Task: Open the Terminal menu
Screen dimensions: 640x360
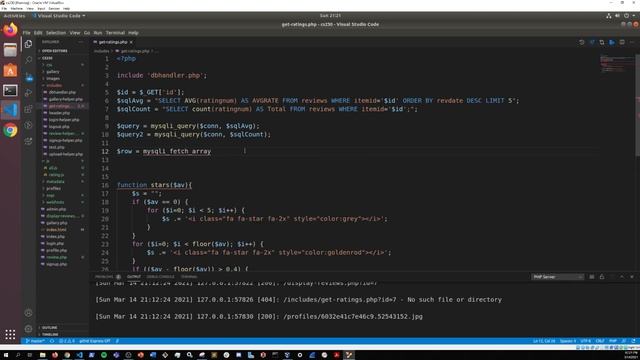Action: 115,33
